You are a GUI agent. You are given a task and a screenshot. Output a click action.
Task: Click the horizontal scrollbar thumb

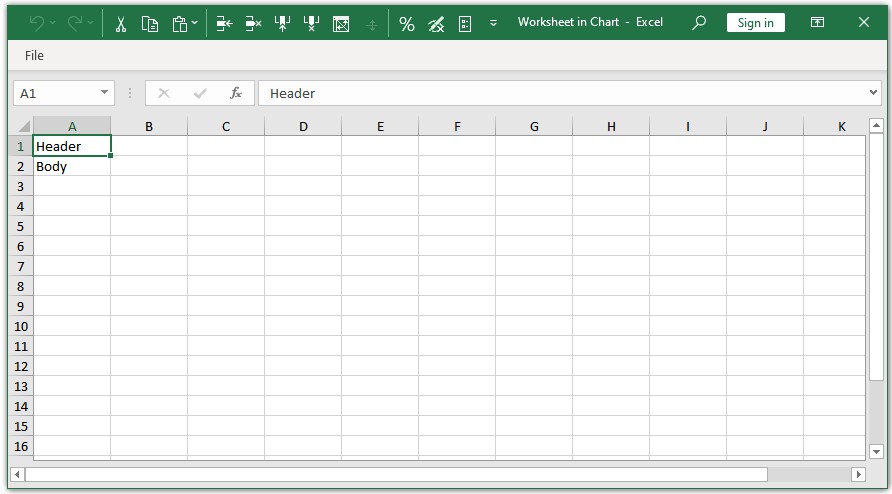click(397, 474)
